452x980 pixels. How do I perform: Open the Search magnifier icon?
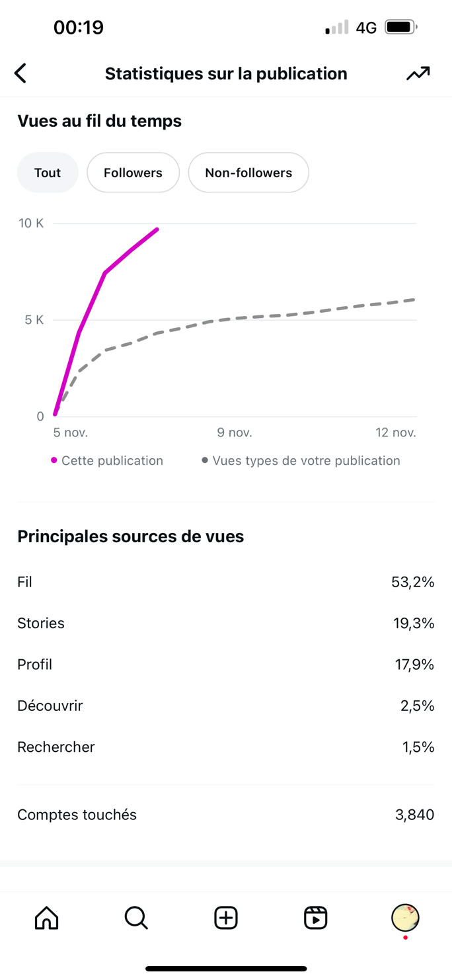(x=136, y=918)
